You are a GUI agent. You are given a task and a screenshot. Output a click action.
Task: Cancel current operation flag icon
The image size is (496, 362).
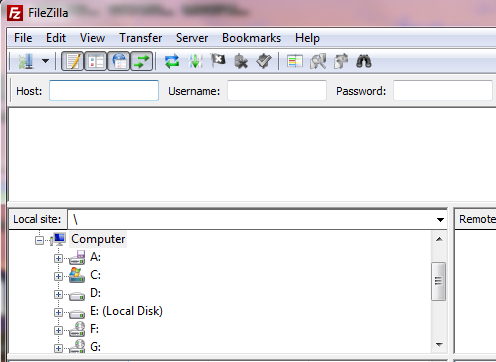pos(218,61)
